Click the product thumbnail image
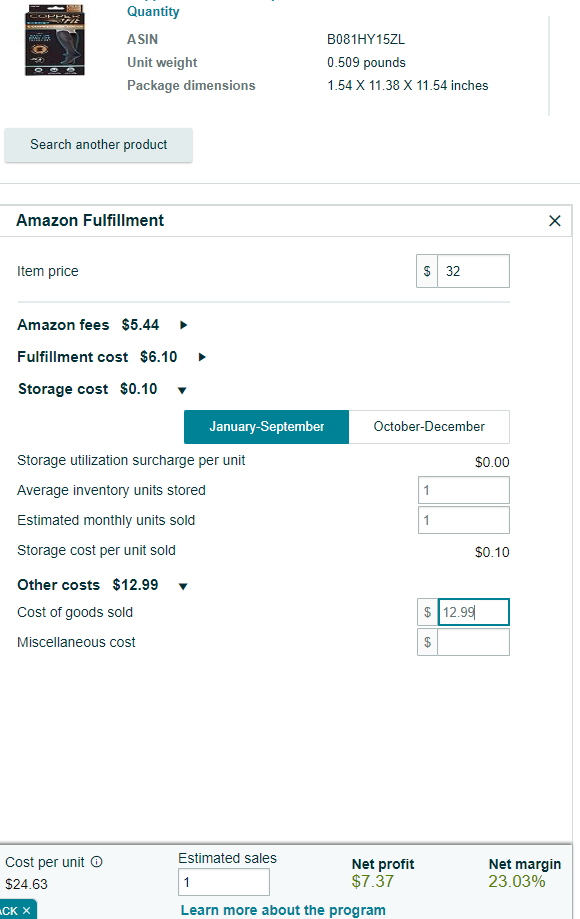580x919 pixels. pos(54,40)
